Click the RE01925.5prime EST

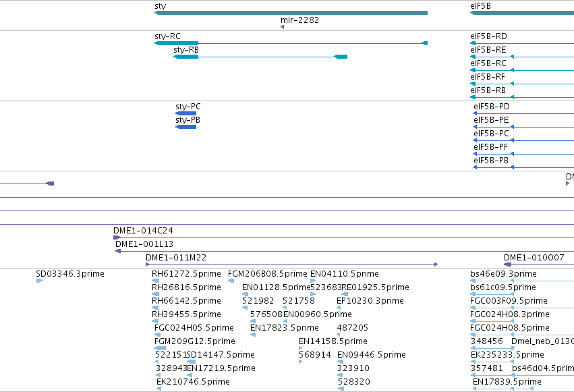tap(345, 294)
